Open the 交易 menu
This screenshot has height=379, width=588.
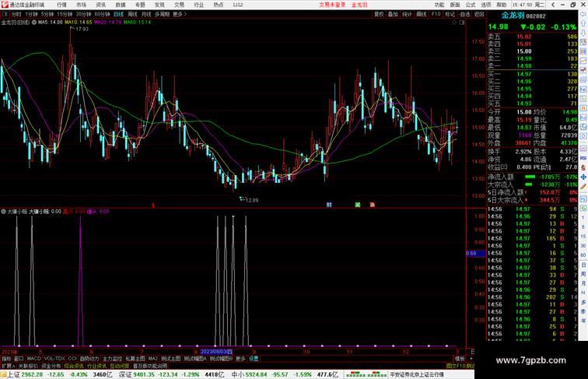(x=179, y=5)
